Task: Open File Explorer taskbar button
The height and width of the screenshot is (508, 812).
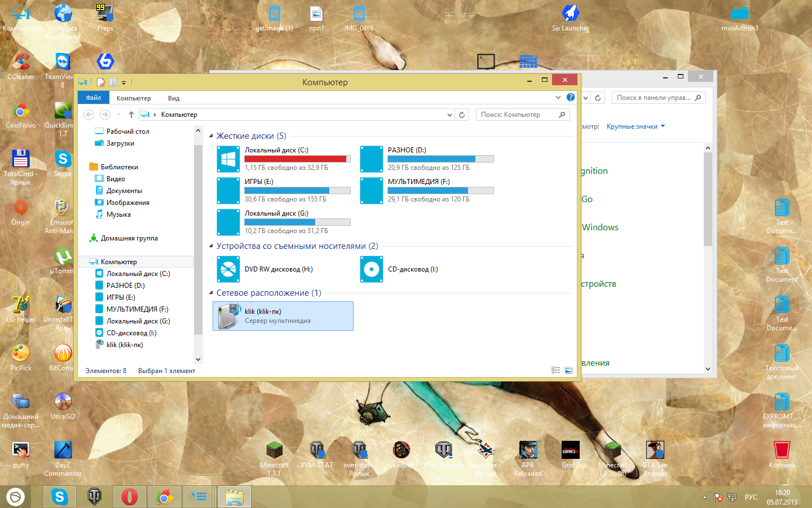Action: [x=234, y=497]
